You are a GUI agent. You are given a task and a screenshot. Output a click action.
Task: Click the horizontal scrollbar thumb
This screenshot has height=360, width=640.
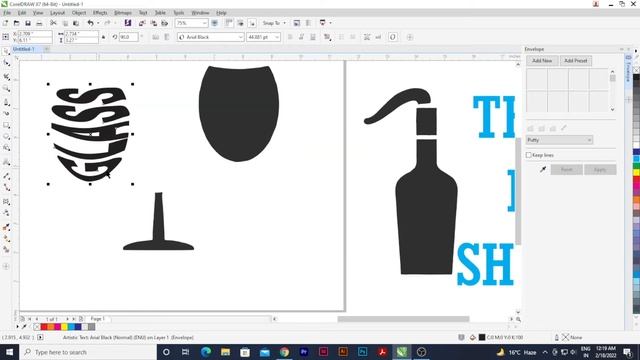(x=403, y=319)
